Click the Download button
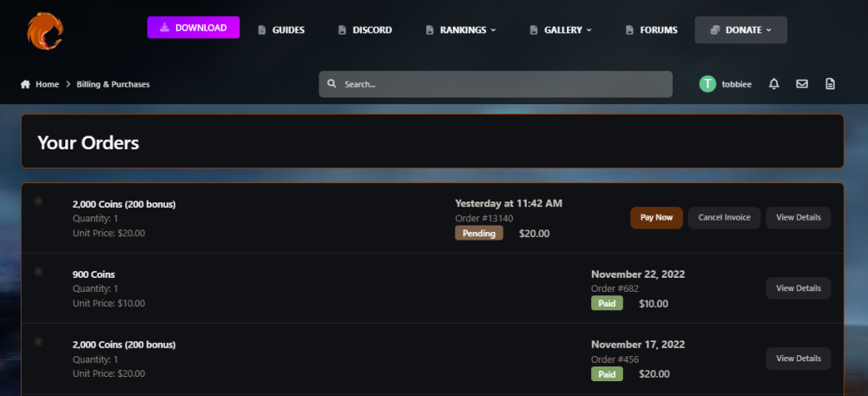Image resolution: width=868 pixels, height=396 pixels. 194,28
